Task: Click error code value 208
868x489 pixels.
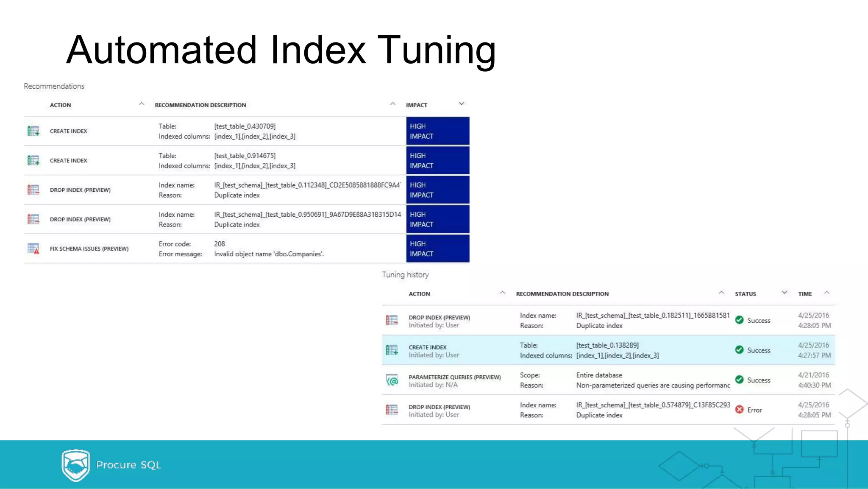Action: point(220,244)
